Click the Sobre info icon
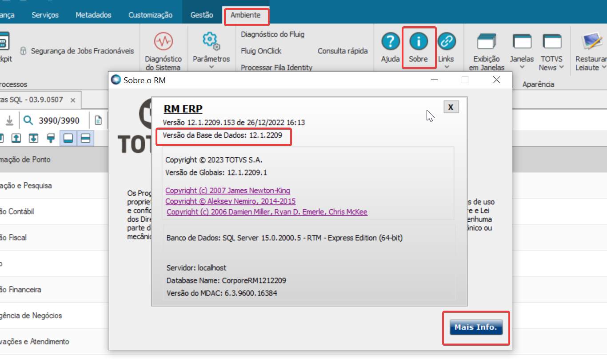Image resolution: width=607 pixels, height=364 pixels. click(419, 42)
